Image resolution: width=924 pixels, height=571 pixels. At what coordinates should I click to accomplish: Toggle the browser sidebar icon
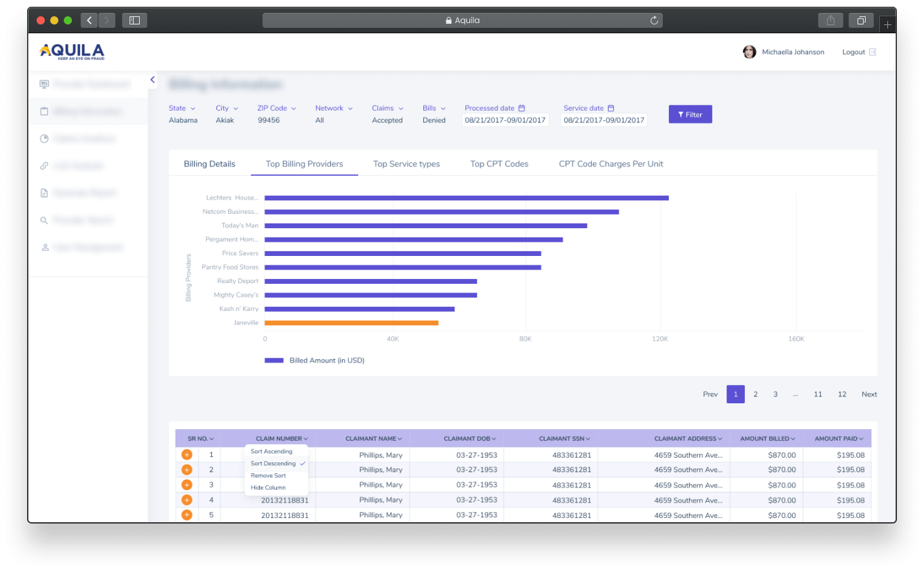[x=134, y=20]
